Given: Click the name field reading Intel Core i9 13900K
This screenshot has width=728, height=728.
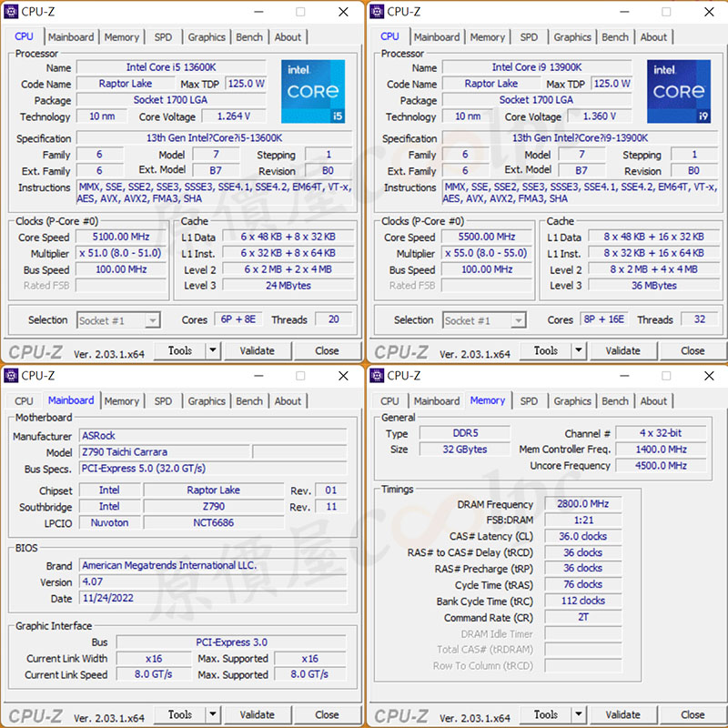Looking at the screenshot, I should 537,67.
